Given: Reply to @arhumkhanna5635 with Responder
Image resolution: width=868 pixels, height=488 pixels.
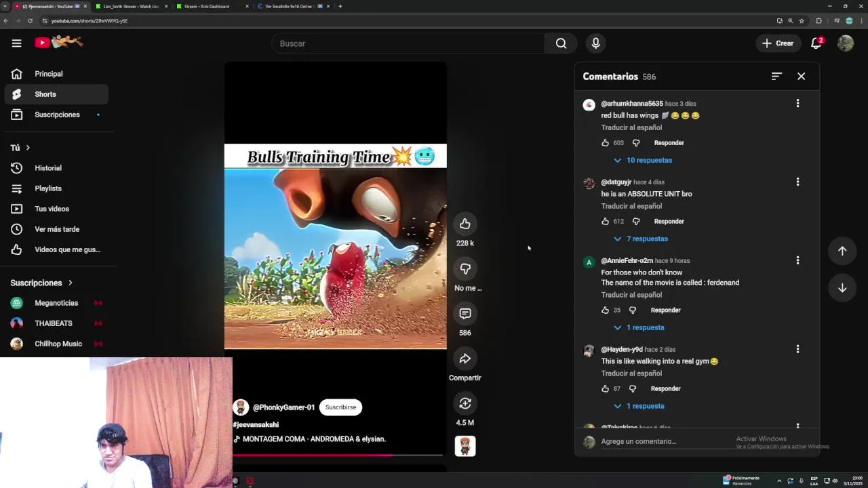Looking at the screenshot, I should 669,143.
